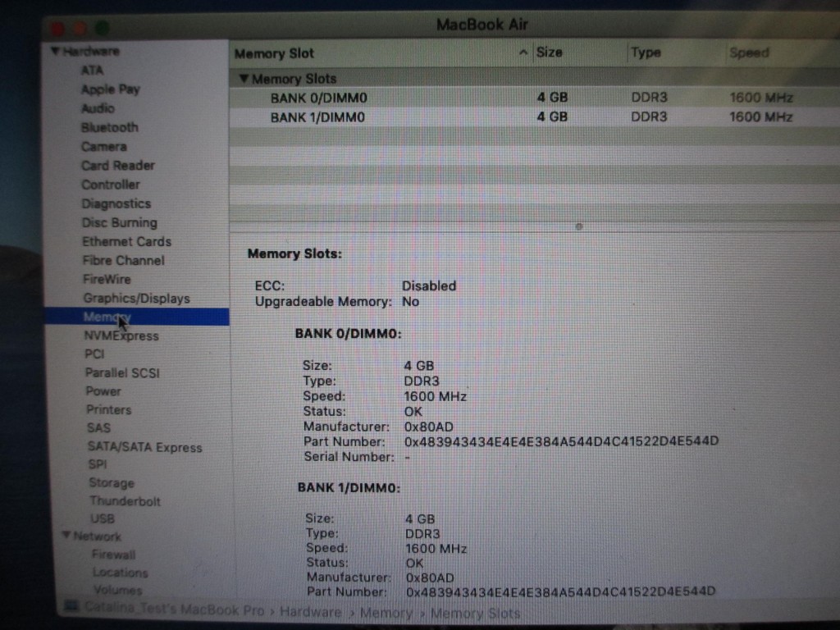Collapse the Network section in the sidebar
This screenshot has width=840, height=630.
[x=66, y=535]
